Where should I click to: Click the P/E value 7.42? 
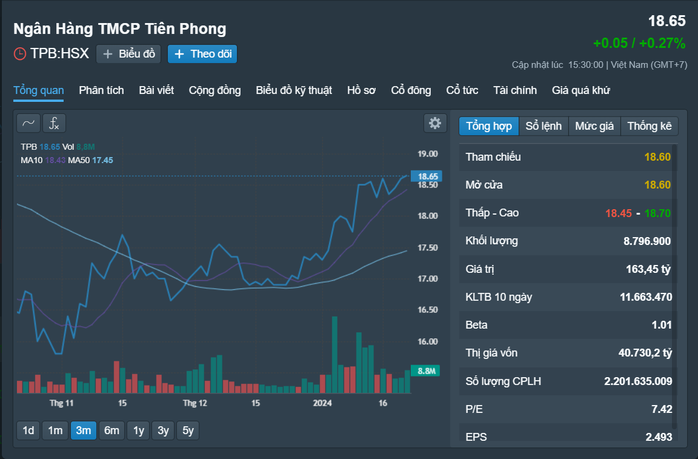point(661,409)
